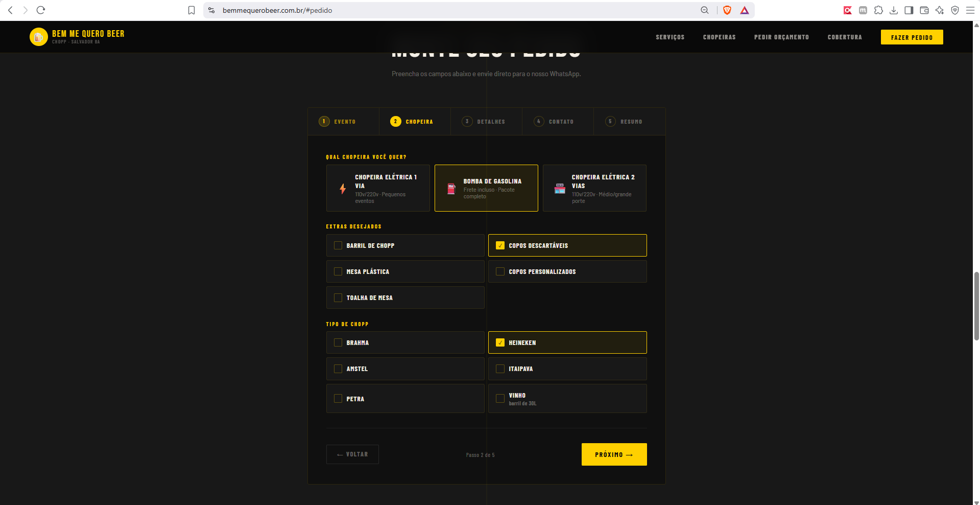The height and width of the screenshot is (505, 980).
Task: Click the Fazer Pedido button
Action: click(x=912, y=37)
